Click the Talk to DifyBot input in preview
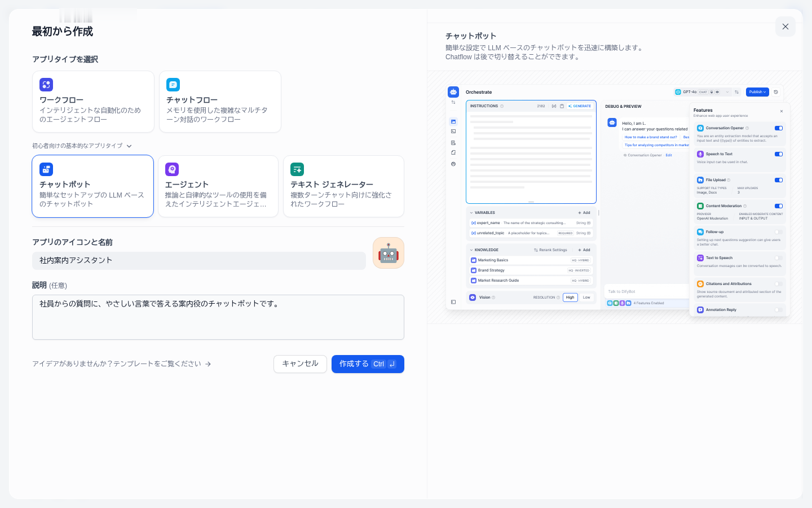This screenshot has height=508, width=812. [647, 292]
